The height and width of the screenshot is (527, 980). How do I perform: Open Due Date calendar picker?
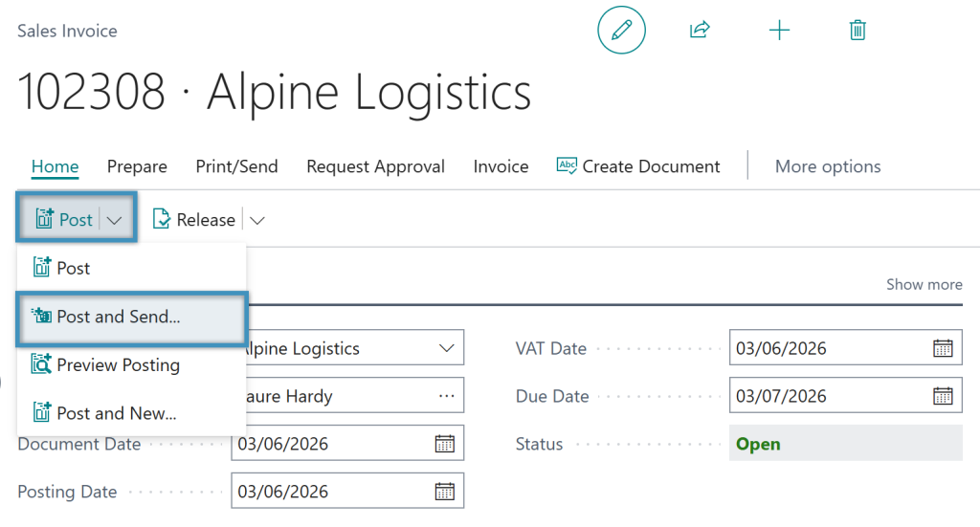pyautogui.click(x=943, y=396)
